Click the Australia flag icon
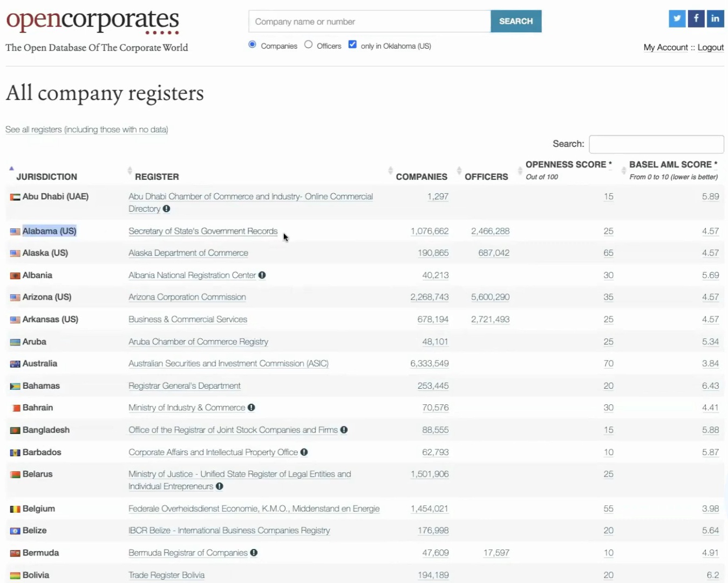This screenshot has height=583, width=728. click(15, 364)
